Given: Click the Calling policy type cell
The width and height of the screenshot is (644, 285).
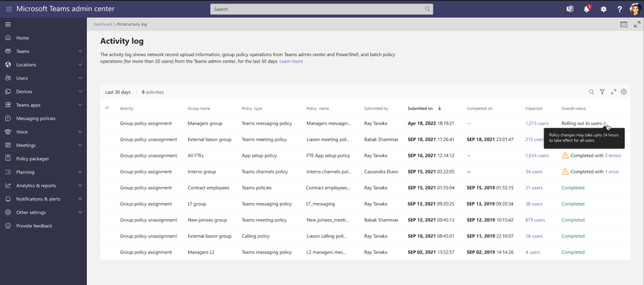Looking at the screenshot, I should click(255, 236).
